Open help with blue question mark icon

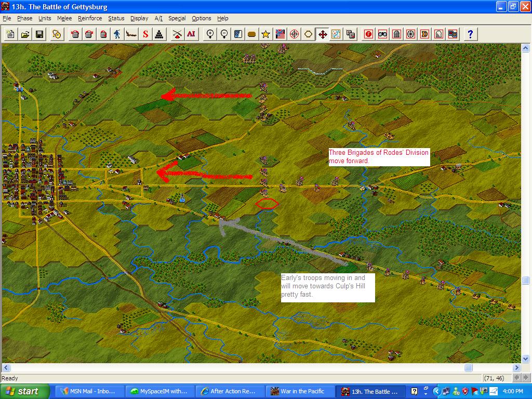click(x=470, y=34)
